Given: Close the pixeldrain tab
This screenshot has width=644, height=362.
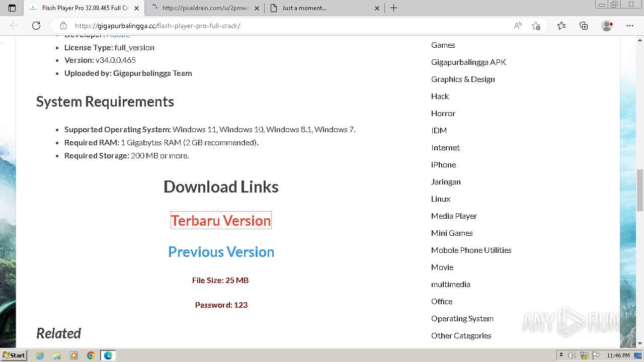Looking at the screenshot, I should 257,8.
